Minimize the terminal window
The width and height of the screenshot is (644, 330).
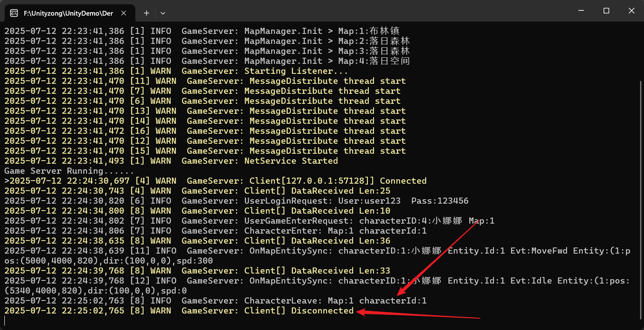pyautogui.click(x=581, y=11)
